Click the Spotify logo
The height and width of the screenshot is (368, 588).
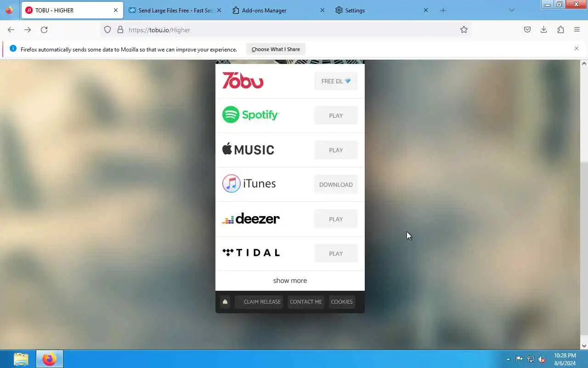251,115
